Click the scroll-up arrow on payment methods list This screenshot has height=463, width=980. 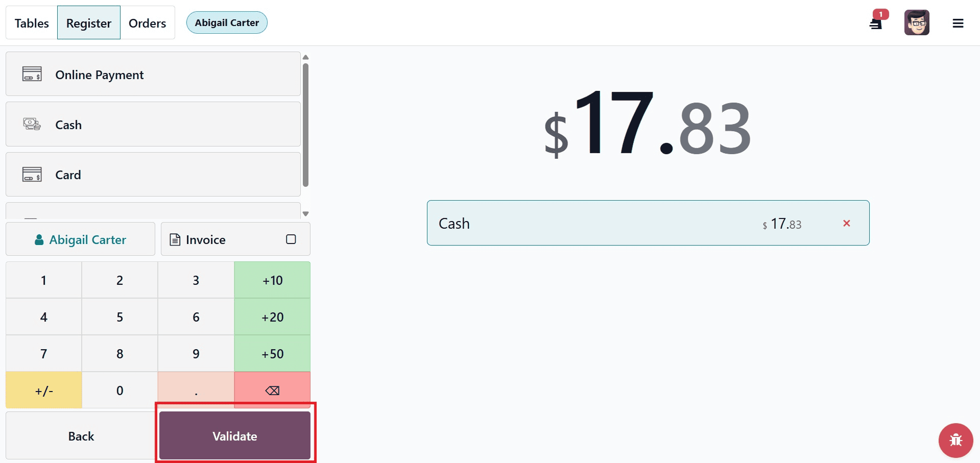[x=305, y=57]
